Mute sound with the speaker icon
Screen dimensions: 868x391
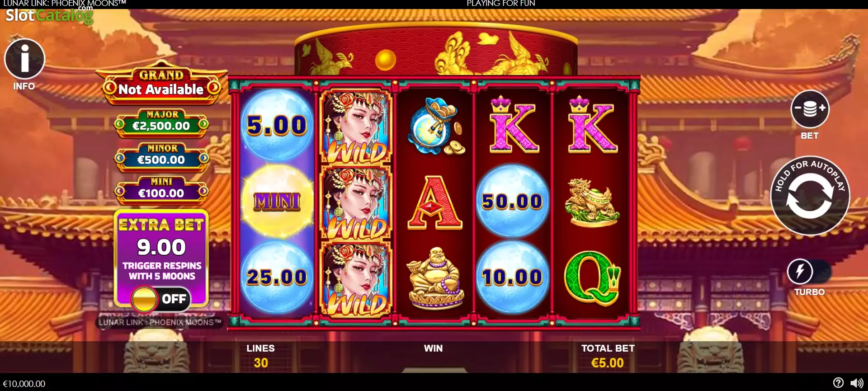click(x=856, y=383)
